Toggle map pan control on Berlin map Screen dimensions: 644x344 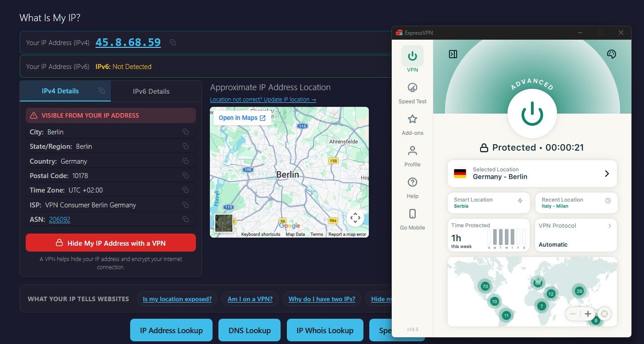[355, 218]
